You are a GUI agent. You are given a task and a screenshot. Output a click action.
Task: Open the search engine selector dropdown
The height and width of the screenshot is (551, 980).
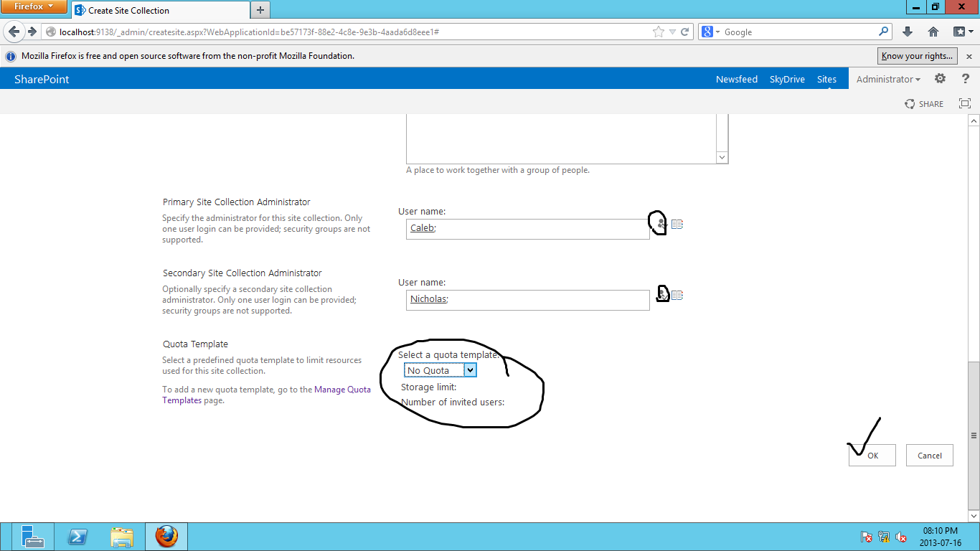point(709,32)
